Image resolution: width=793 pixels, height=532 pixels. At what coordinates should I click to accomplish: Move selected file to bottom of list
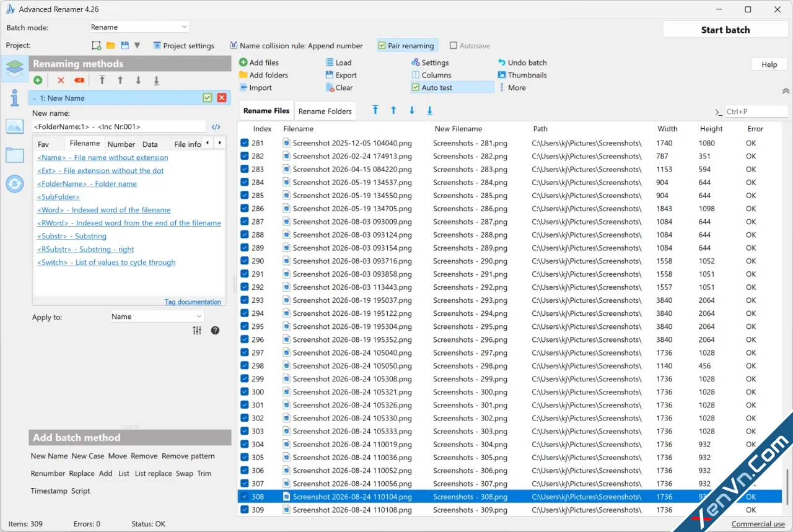(x=429, y=110)
